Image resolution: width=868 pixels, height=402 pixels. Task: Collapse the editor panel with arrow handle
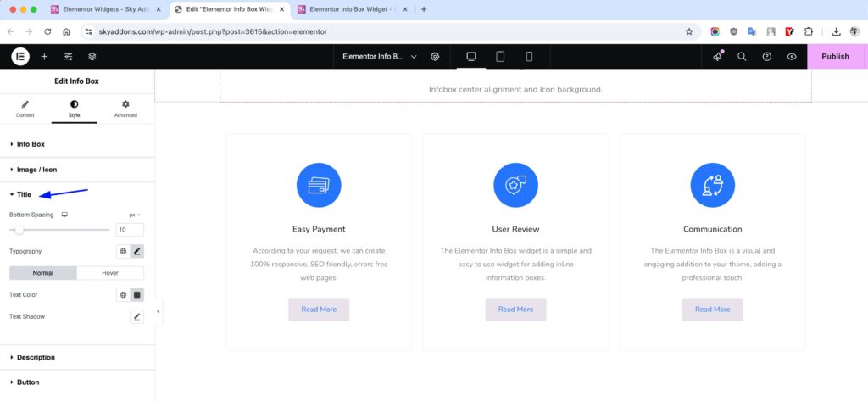coord(159,311)
